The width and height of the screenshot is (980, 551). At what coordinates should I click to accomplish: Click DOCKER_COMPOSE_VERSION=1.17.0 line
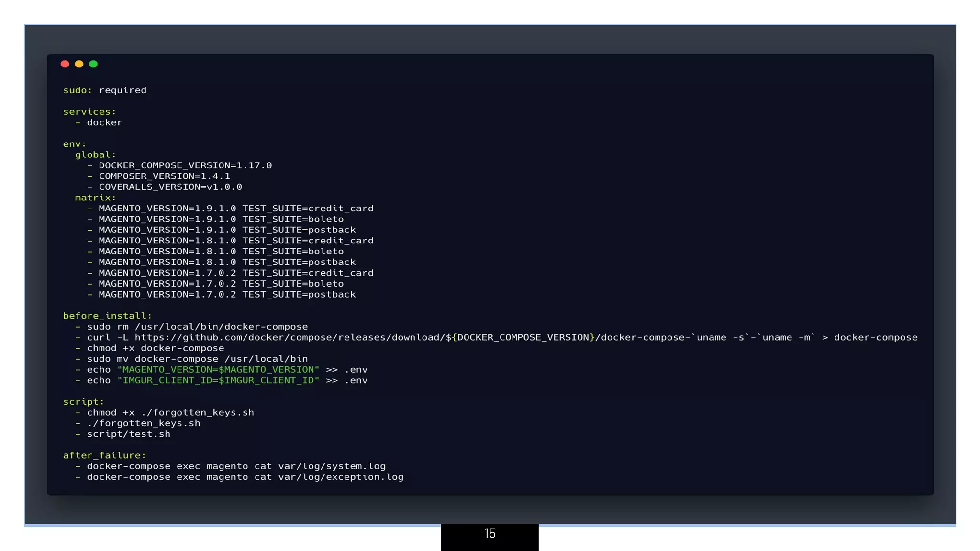(185, 165)
